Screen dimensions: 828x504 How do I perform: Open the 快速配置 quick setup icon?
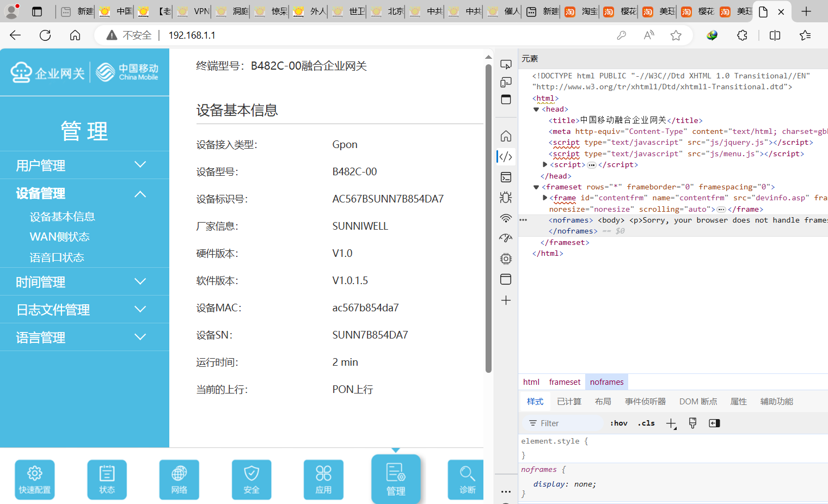(x=35, y=480)
